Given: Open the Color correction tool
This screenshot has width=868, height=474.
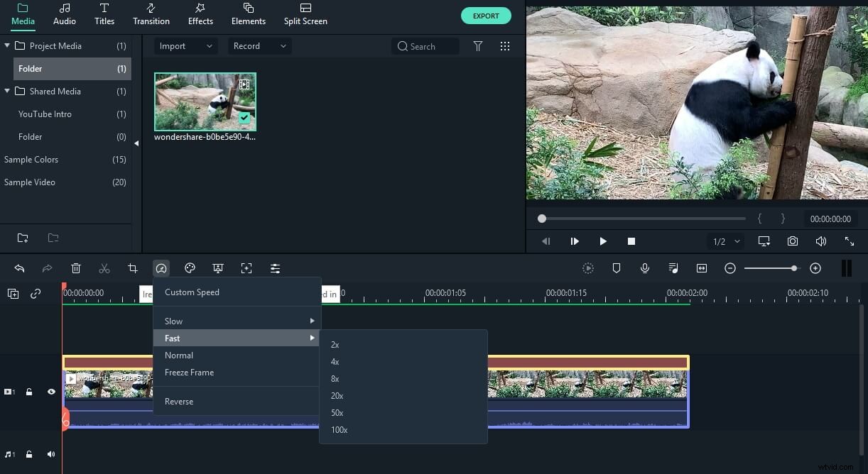Looking at the screenshot, I should pyautogui.click(x=190, y=268).
